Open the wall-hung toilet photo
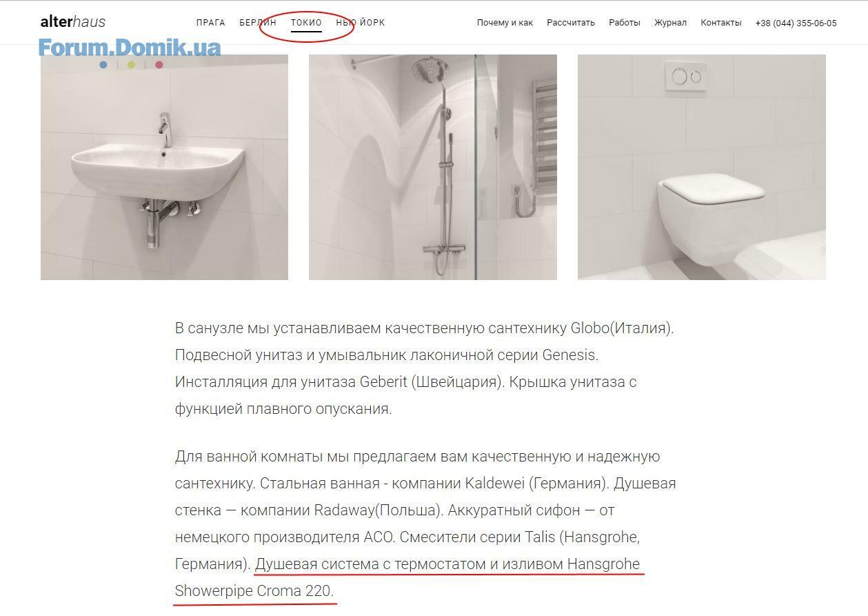The height and width of the screenshot is (616, 868). [x=702, y=167]
